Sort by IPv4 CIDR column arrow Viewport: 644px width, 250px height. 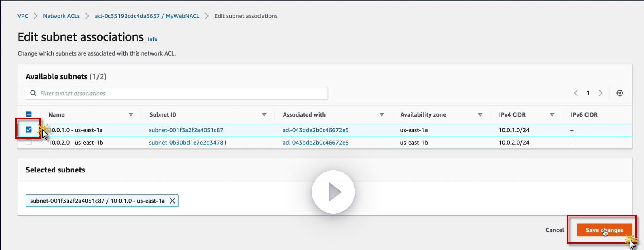[552, 114]
